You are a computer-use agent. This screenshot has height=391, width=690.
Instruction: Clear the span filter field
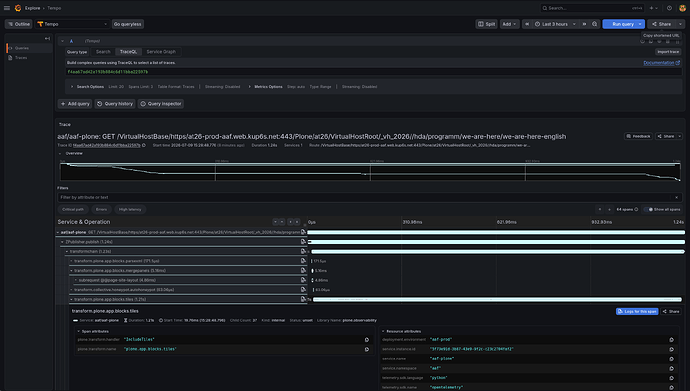[676, 197]
